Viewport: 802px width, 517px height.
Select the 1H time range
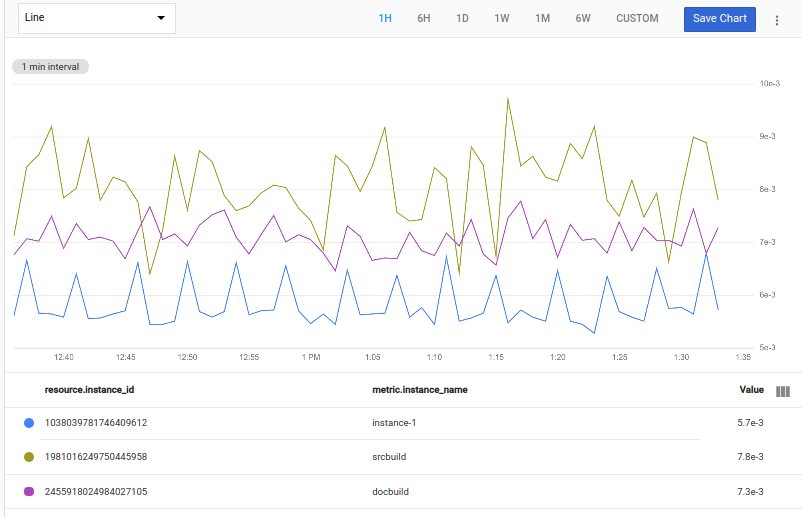(x=385, y=19)
